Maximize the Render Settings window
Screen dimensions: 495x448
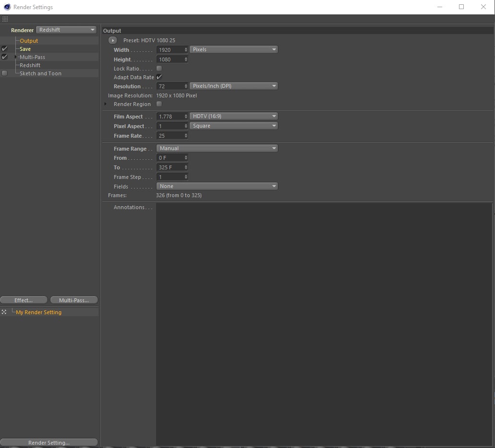pyautogui.click(x=461, y=7)
